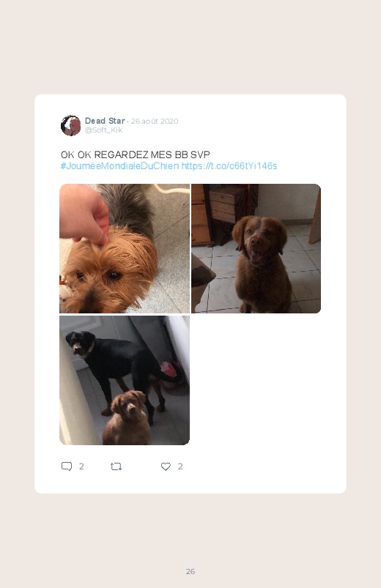The image size is (381, 588).
Task: Click the Dead Star display name
Action: [x=105, y=121]
